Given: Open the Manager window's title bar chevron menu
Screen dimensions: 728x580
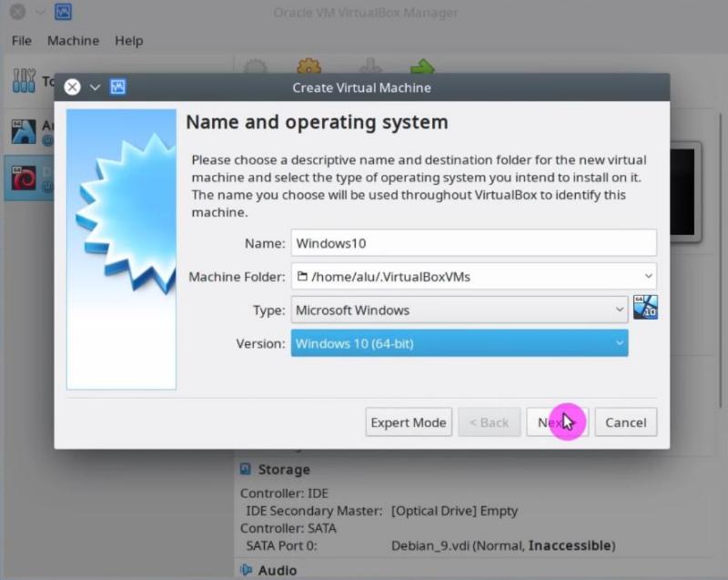Looking at the screenshot, I should pyautogui.click(x=40, y=12).
